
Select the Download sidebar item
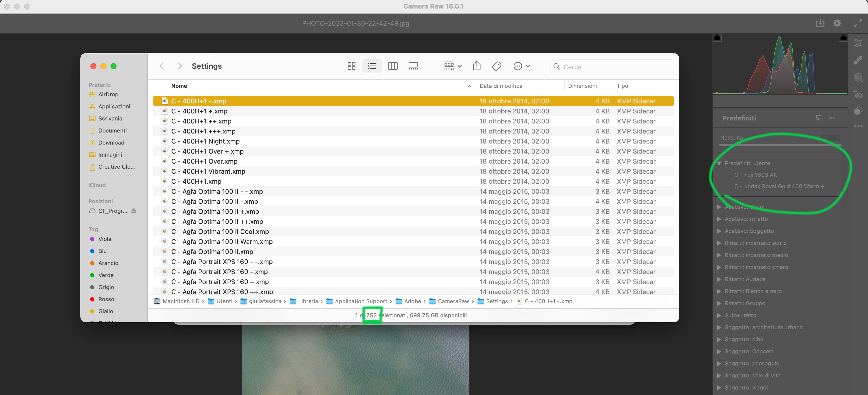point(111,143)
